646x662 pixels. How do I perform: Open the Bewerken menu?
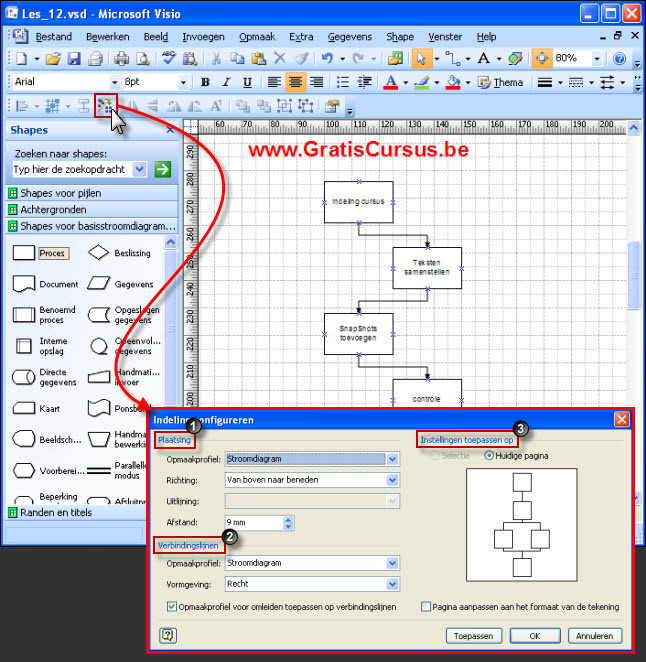tap(108, 37)
